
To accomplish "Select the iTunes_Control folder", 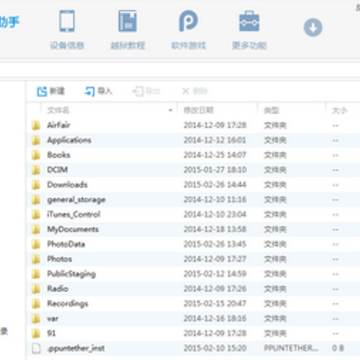I will click(x=74, y=214).
